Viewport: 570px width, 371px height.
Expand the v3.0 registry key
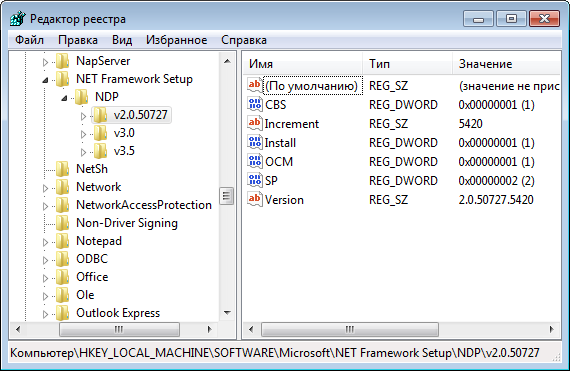83,134
